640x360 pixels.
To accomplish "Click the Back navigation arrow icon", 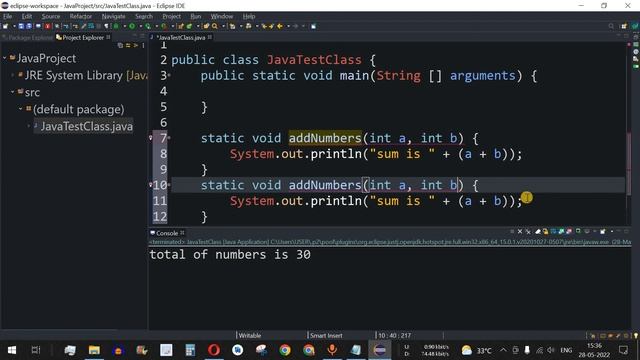I will (x=280, y=26).
